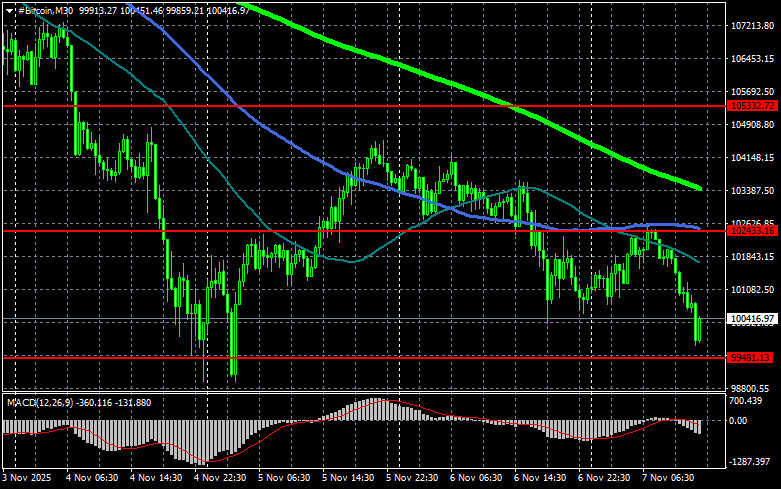
Task: Click the 107213.80 price scale value
Action: click(x=752, y=25)
